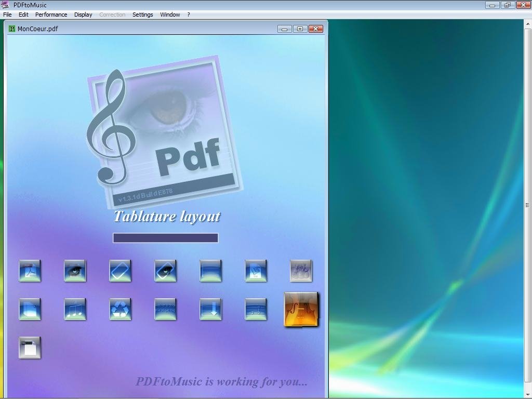This screenshot has width=532, height=399.
Task: Close the PDFtoMusic application window
Action: click(524, 5)
